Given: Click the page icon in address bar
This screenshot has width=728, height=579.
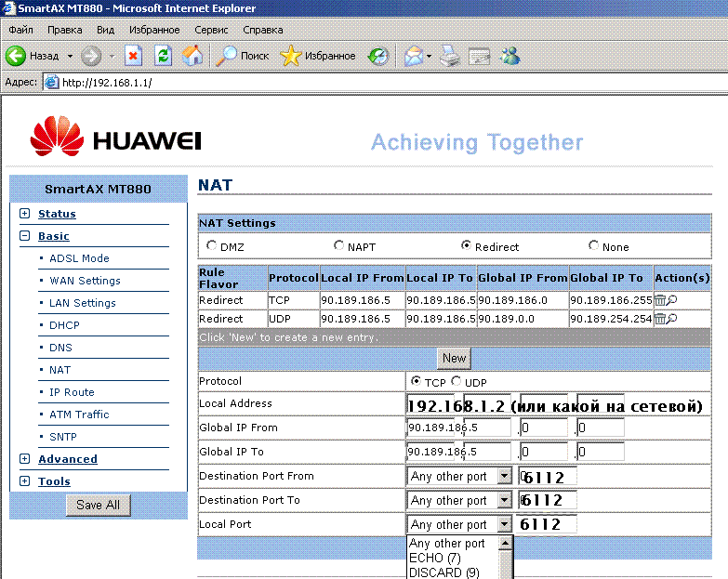Looking at the screenshot, I should click(x=51, y=82).
